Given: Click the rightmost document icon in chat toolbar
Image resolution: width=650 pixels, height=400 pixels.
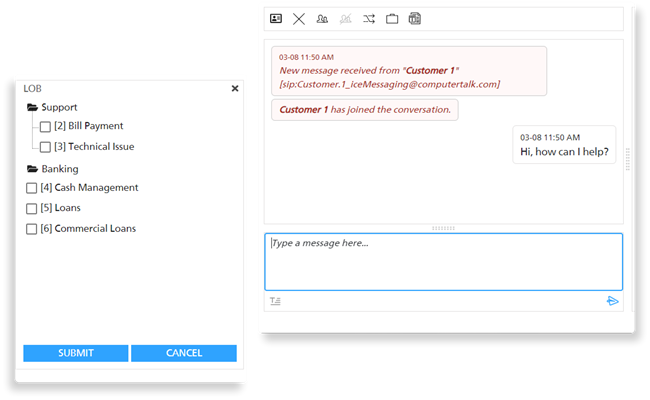Looking at the screenshot, I should [x=415, y=18].
